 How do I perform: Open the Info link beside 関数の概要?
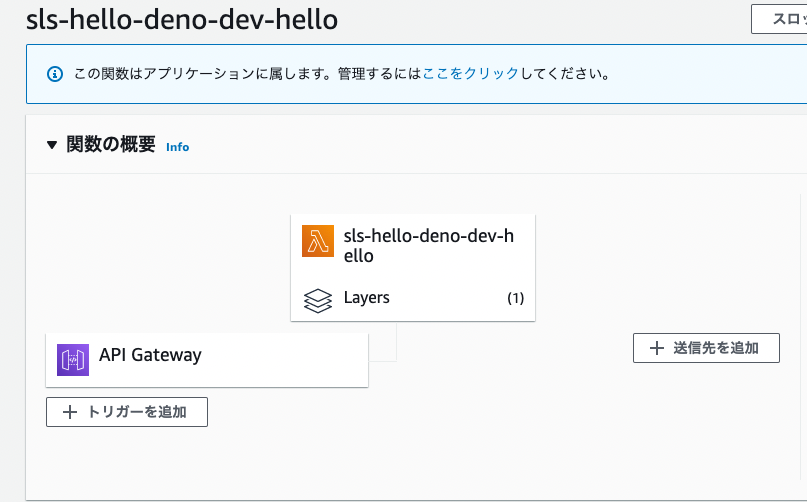[178, 147]
